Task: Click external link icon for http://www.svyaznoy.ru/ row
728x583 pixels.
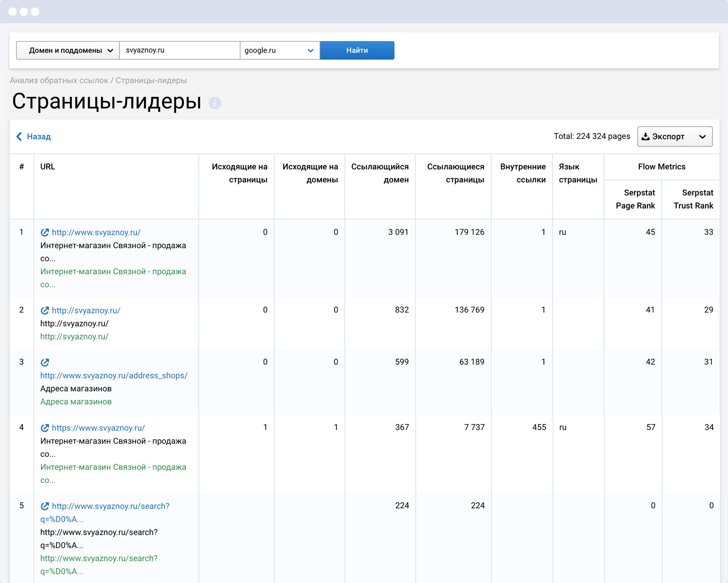Action: point(45,232)
